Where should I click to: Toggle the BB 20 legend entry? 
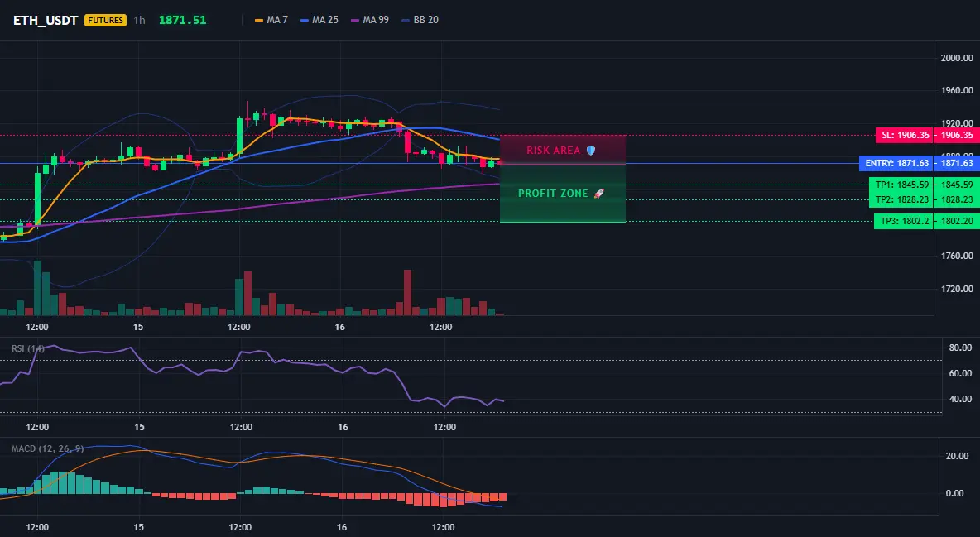pyautogui.click(x=420, y=20)
